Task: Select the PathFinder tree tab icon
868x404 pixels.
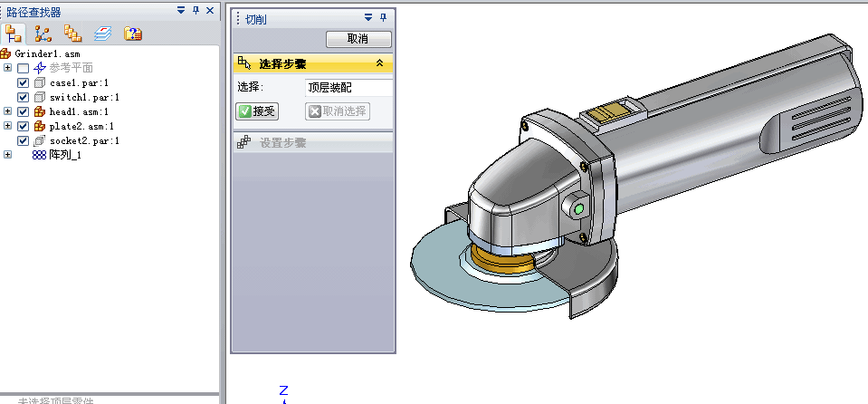Action: click(x=13, y=34)
